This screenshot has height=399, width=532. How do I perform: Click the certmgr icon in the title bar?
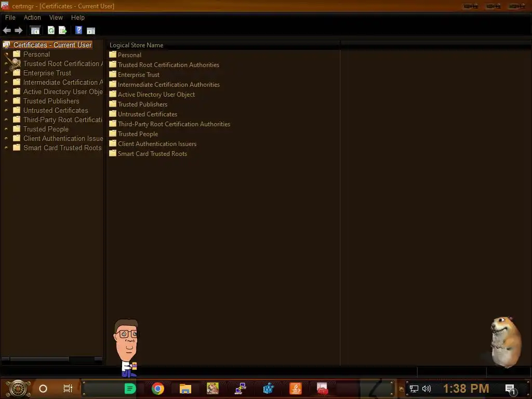tap(5, 6)
